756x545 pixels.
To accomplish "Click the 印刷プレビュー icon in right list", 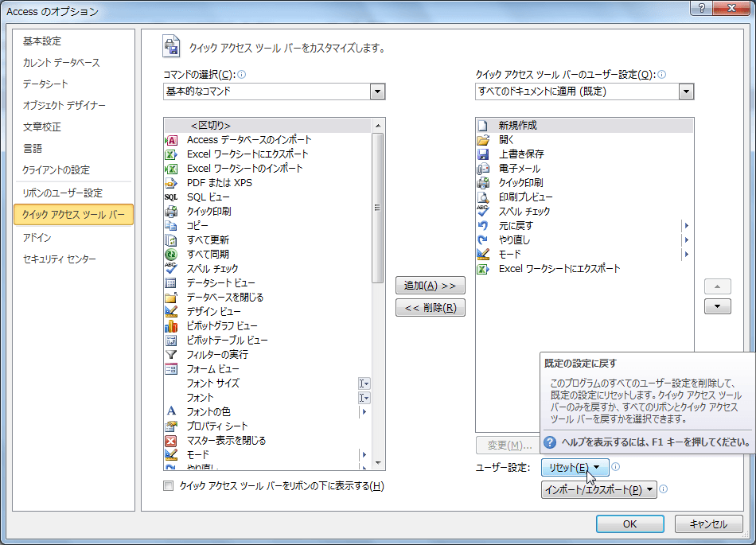I will click(x=482, y=197).
